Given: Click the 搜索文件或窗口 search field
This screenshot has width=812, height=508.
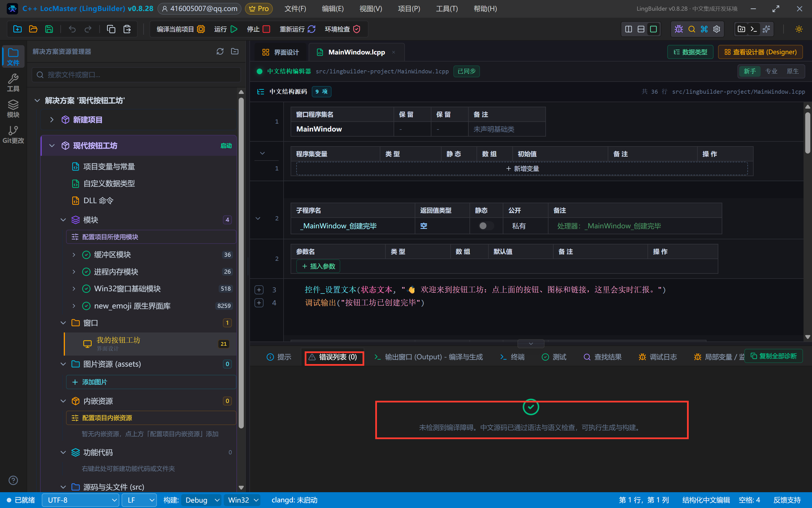Looking at the screenshot, I should [x=136, y=75].
